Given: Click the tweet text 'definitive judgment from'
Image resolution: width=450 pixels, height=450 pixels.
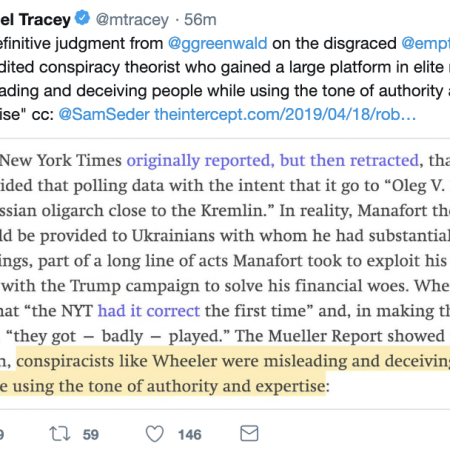Looking at the screenshot, I should coord(81,43).
